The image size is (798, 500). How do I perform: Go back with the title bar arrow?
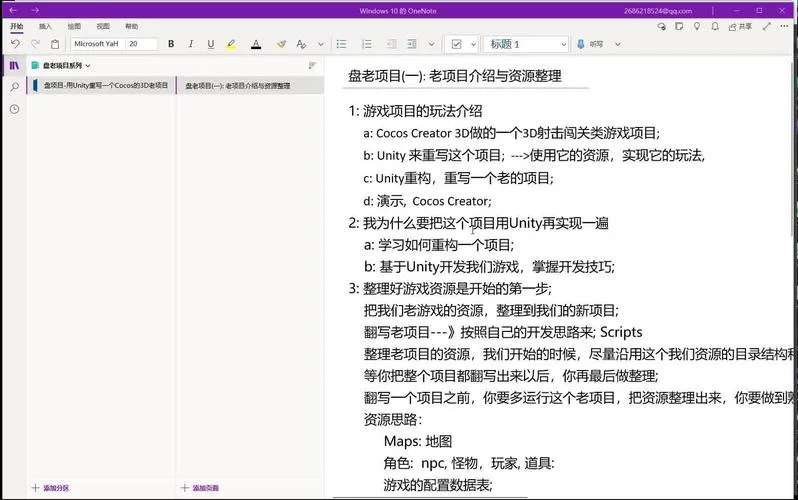click(x=13, y=10)
